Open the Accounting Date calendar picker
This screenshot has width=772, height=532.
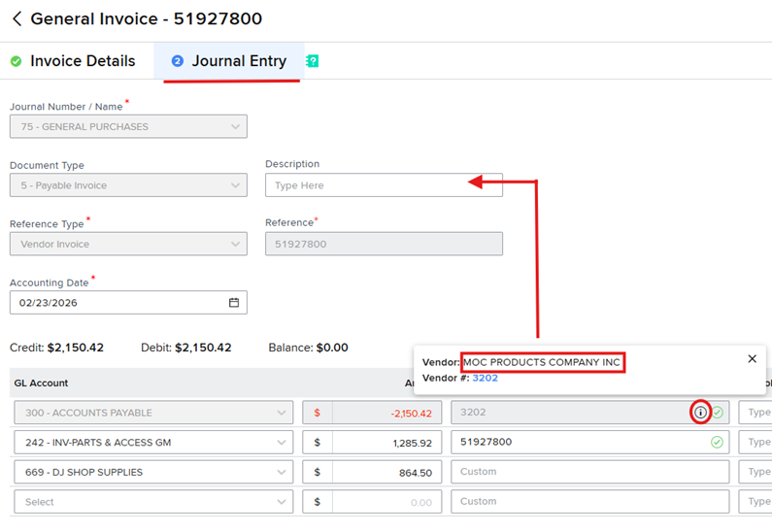coord(234,303)
